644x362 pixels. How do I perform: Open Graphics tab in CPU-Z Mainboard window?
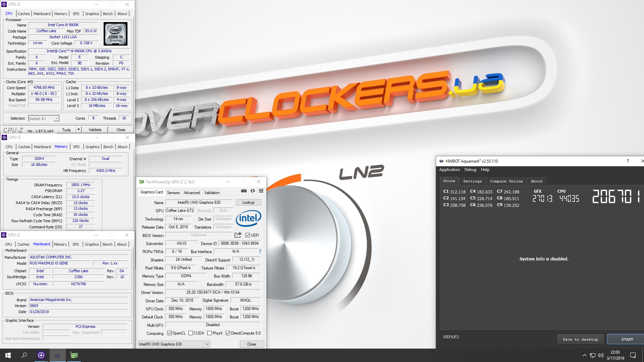(92, 244)
